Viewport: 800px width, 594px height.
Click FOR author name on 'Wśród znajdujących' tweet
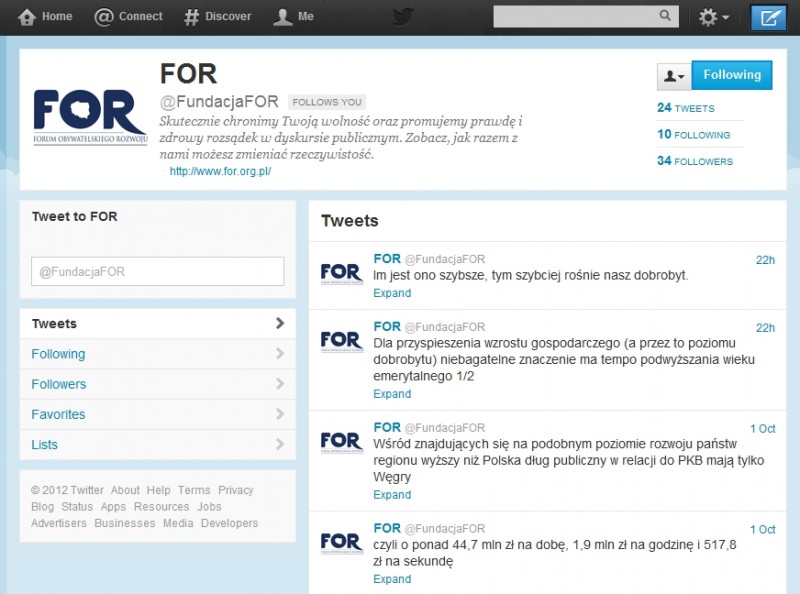coord(387,428)
